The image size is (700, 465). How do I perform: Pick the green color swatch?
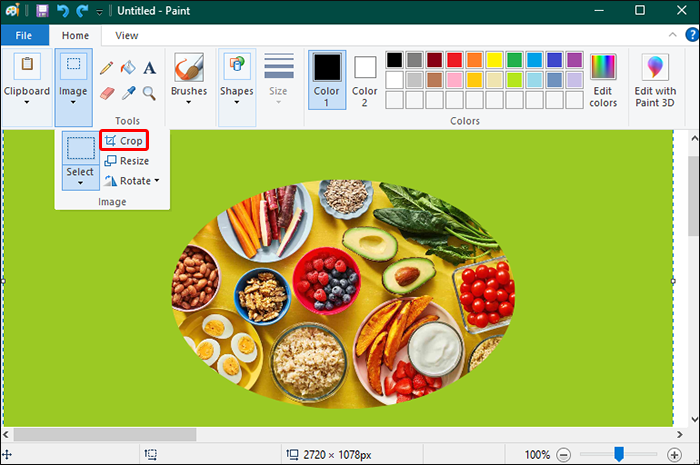pos(514,60)
